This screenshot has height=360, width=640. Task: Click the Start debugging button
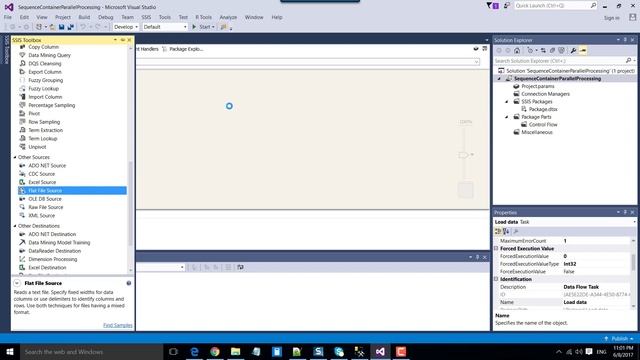click(x=202, y=27)
